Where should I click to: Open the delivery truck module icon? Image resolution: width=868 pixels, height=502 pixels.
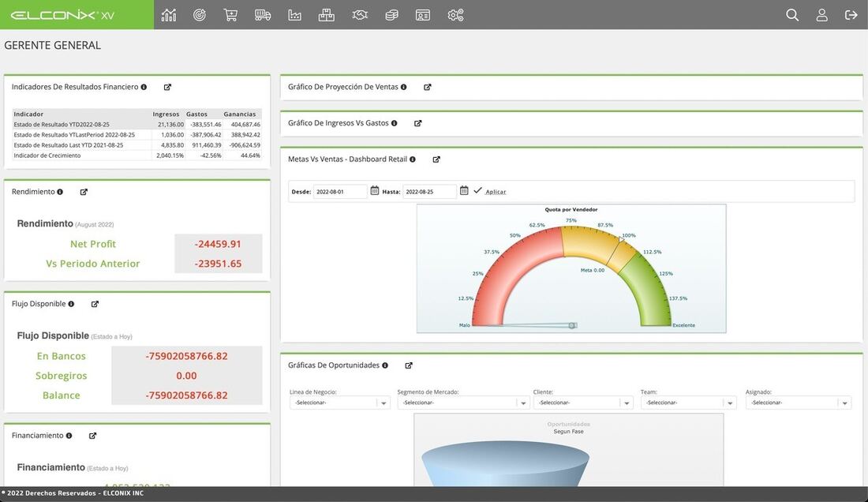pyautogui.click(x=263, y=15)
